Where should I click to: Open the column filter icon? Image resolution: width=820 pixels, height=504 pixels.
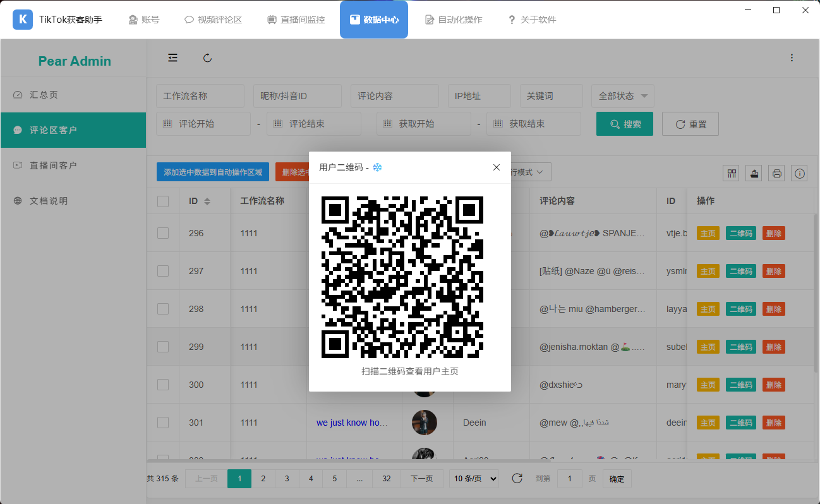732,173
